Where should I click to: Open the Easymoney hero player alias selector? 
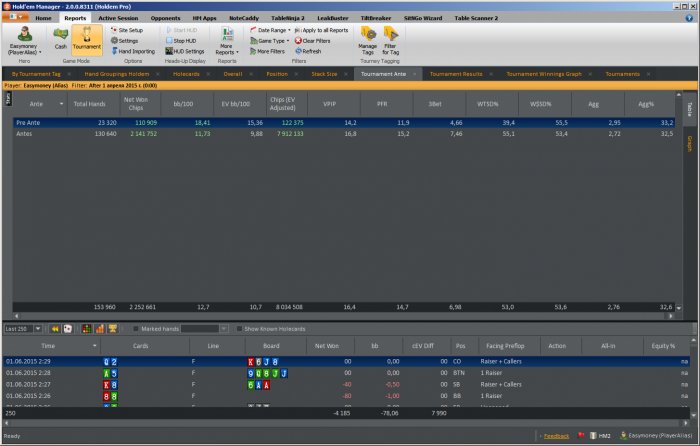click(x=25, y=41)
